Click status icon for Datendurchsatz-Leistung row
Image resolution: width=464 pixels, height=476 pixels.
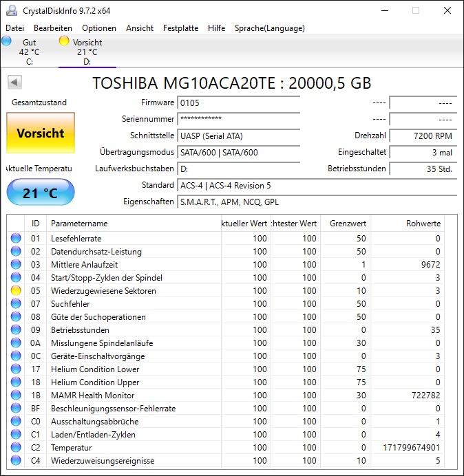(16, 251)
